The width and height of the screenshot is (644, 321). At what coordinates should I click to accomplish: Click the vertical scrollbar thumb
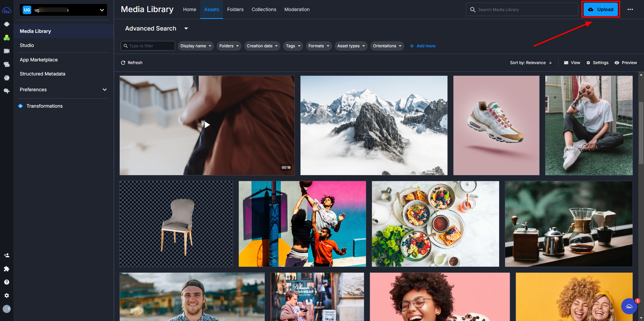(x=641, y=133)
